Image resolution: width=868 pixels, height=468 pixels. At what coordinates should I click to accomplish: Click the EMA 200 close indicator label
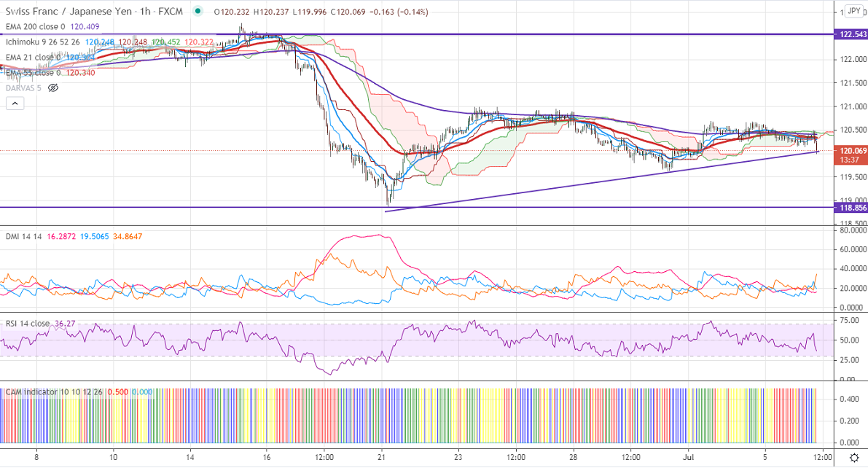tap(35, 26)
